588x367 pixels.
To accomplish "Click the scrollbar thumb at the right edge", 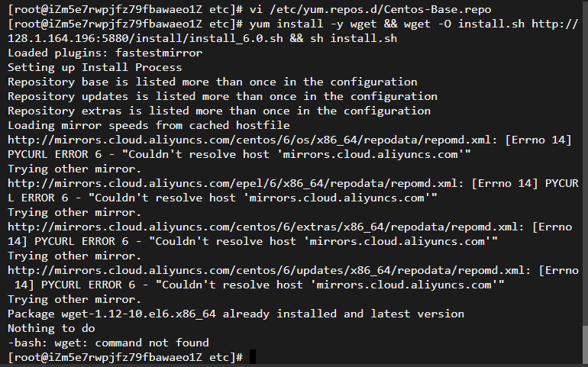I will pyautogui.click(x=585, y=344).
